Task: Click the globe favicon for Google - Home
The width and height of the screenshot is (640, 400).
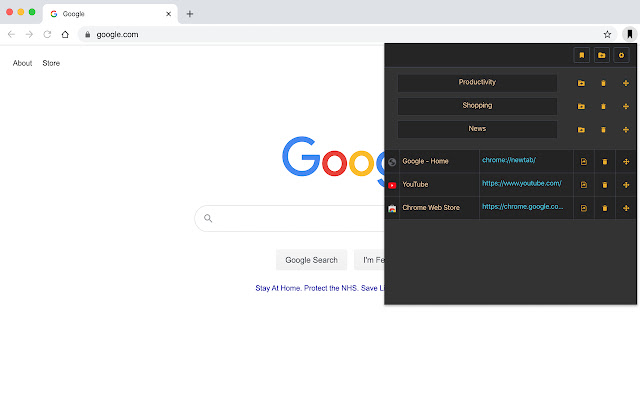Action: (392, 162)
